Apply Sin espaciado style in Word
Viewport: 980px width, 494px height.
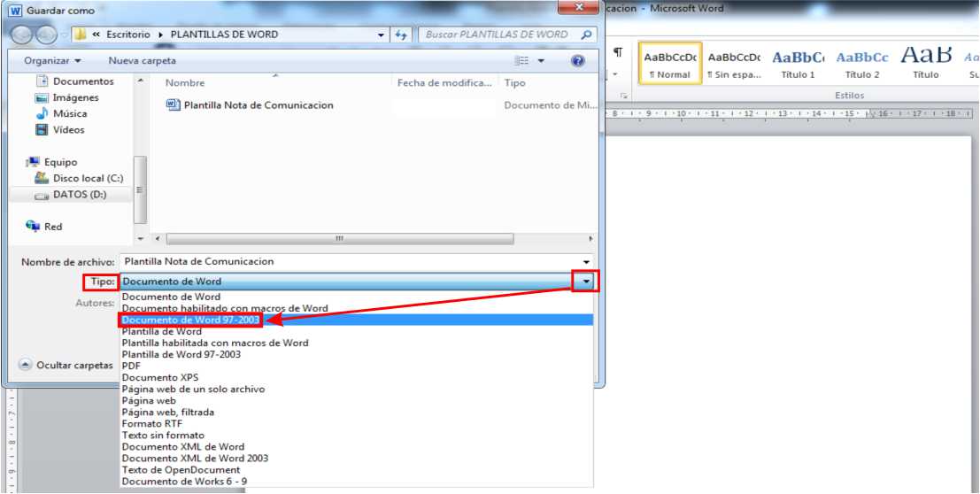(x=735, y=63)
